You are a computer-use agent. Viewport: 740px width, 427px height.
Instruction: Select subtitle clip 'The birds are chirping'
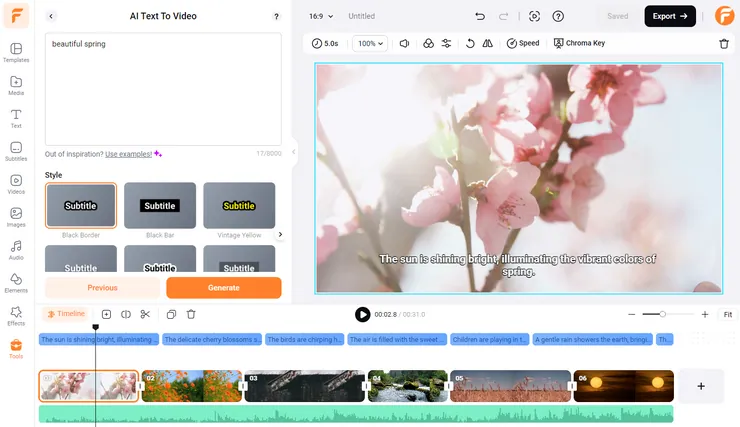(x=304, y=339)
